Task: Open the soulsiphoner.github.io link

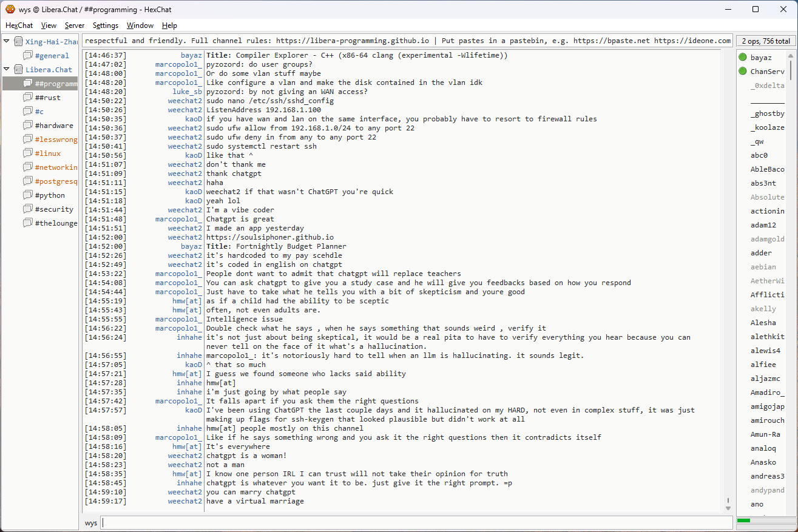Action: (x=269, y=237)
